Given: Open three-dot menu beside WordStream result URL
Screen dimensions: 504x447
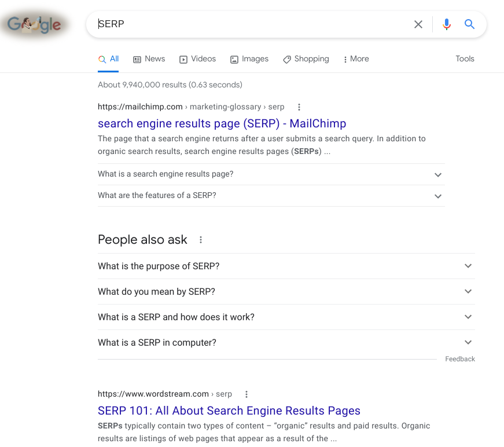Looking at the screenshot, I should point(246,394).
